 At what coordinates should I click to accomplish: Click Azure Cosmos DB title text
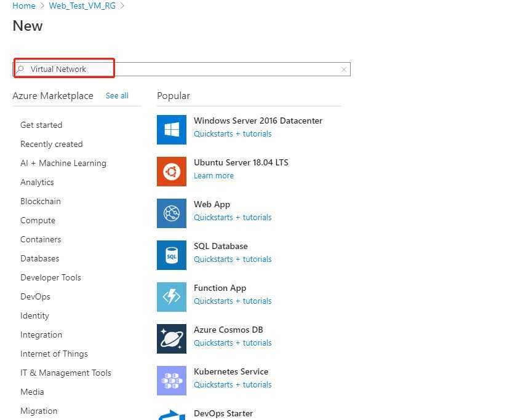[x=228, y=330]
